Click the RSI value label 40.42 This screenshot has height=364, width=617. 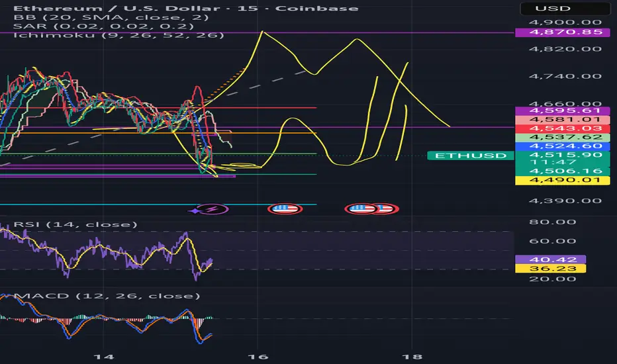click(551, 259)
